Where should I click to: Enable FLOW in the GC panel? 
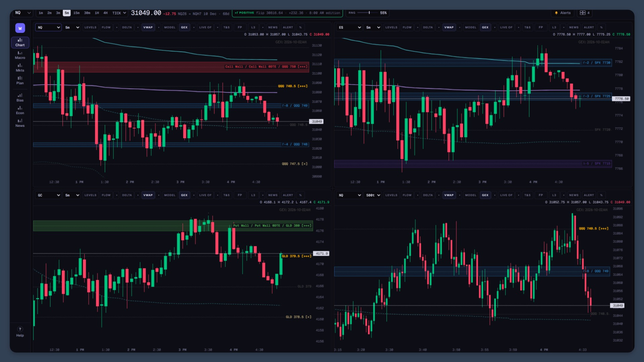click(x=106, y=195)
